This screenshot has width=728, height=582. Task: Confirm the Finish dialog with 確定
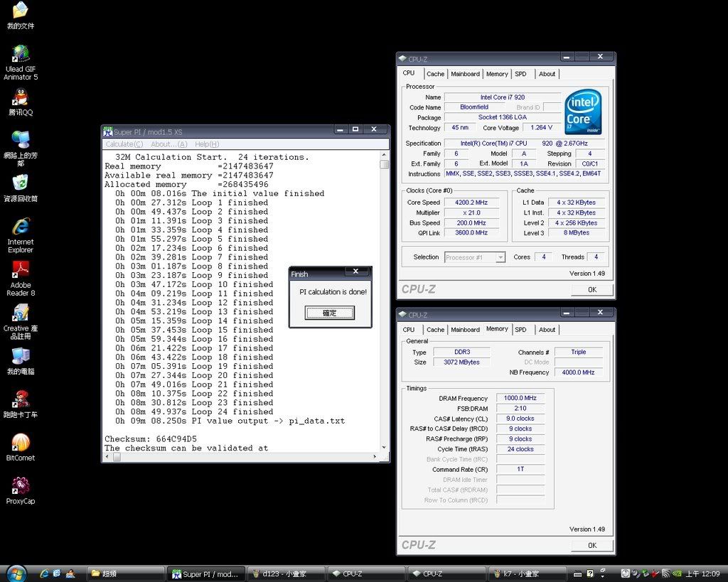(330, 313)
